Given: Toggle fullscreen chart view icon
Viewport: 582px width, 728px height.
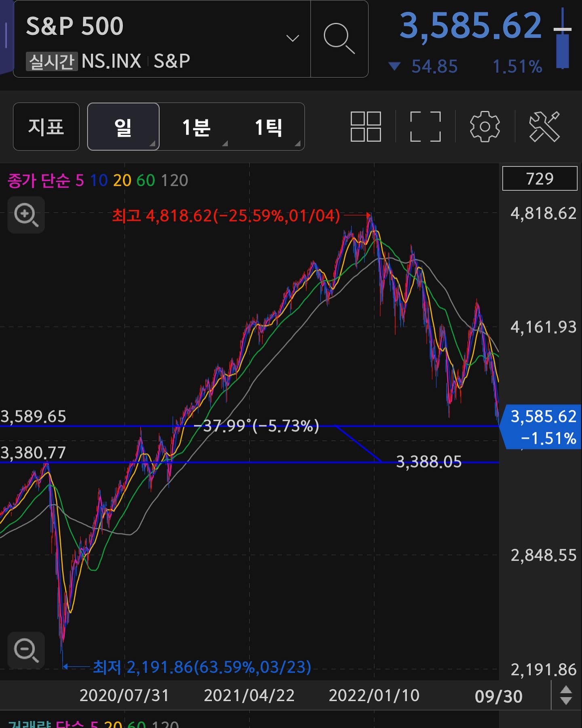Looking at the screenshot, I should point(425,127).
